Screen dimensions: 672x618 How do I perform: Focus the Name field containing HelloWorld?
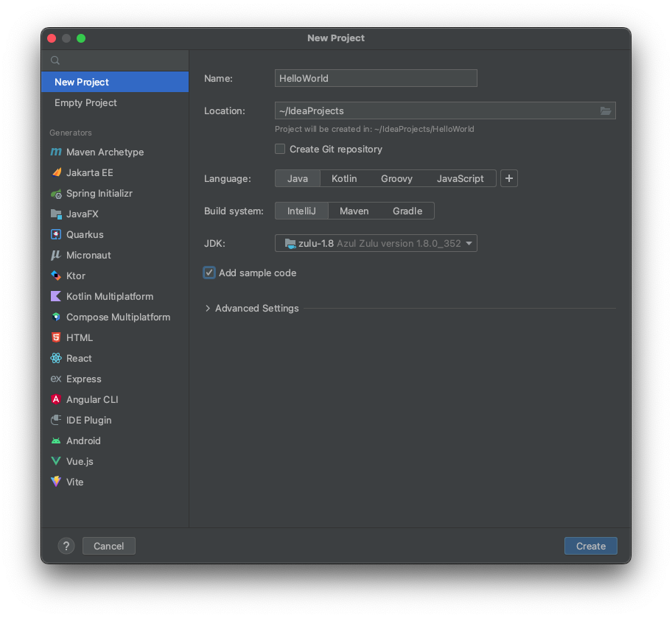coord(376,78)
